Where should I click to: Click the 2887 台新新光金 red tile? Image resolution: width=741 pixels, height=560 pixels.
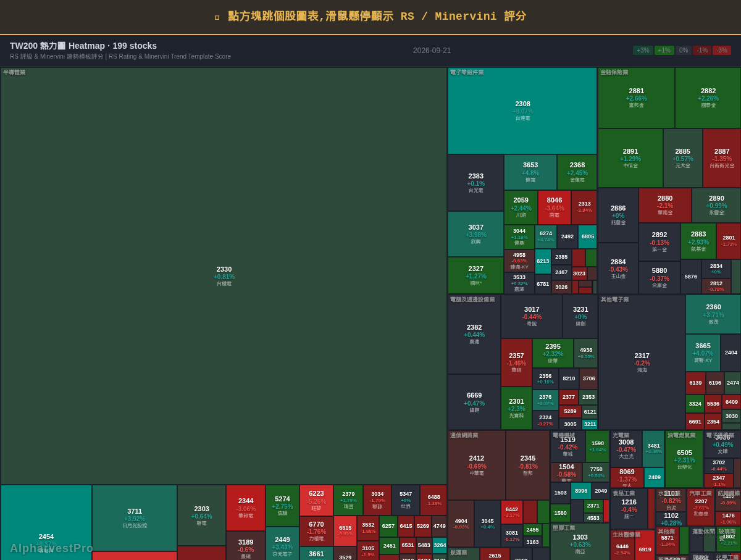click(x=722, y=158)
